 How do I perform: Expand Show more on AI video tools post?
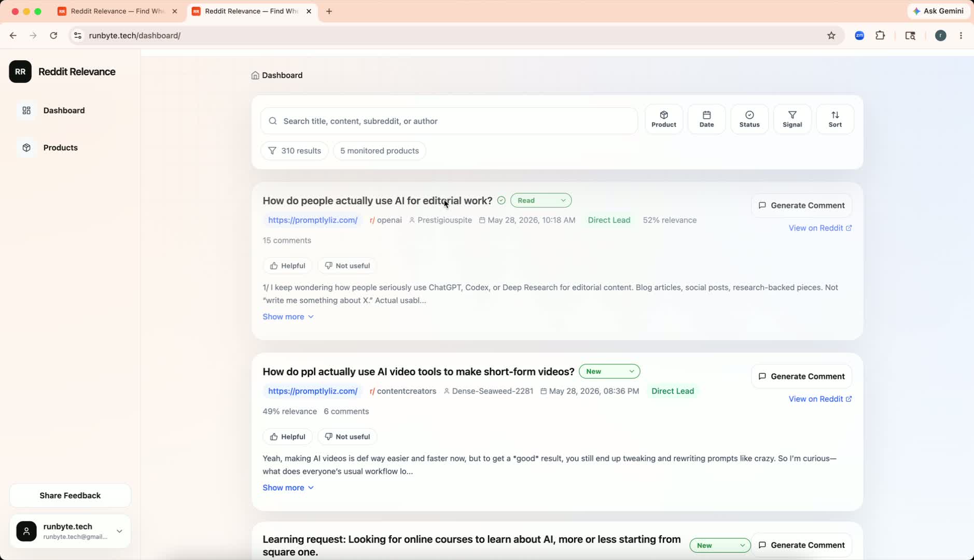[x=288, y=488]
